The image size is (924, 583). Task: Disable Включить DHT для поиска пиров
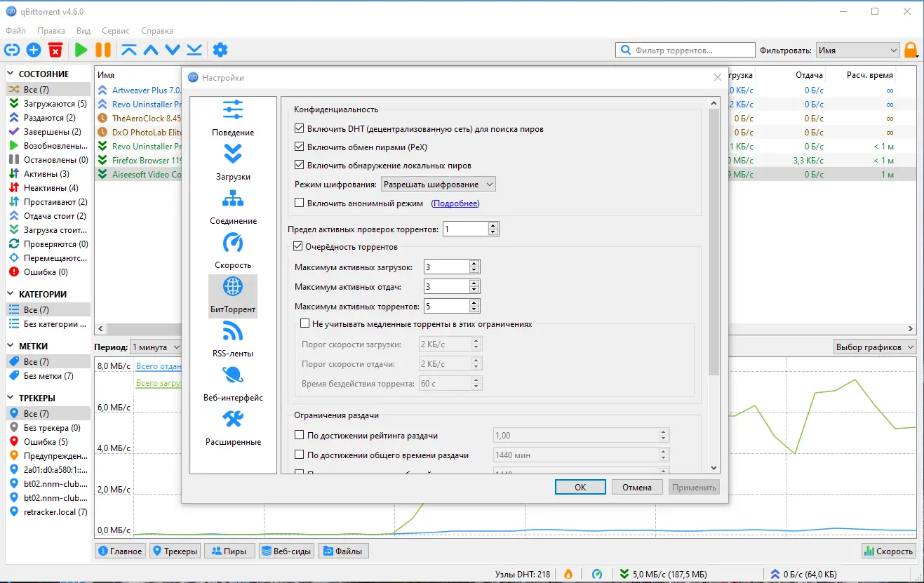click(298, 128)
